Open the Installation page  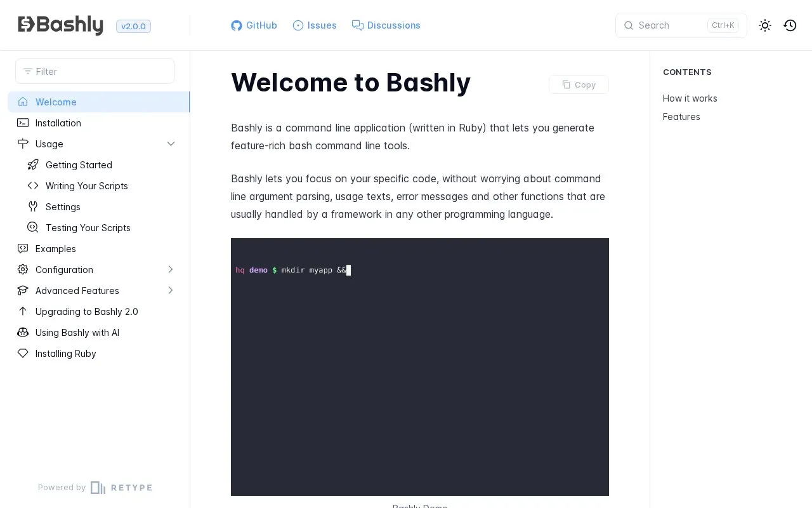click(x=58, y=123)
